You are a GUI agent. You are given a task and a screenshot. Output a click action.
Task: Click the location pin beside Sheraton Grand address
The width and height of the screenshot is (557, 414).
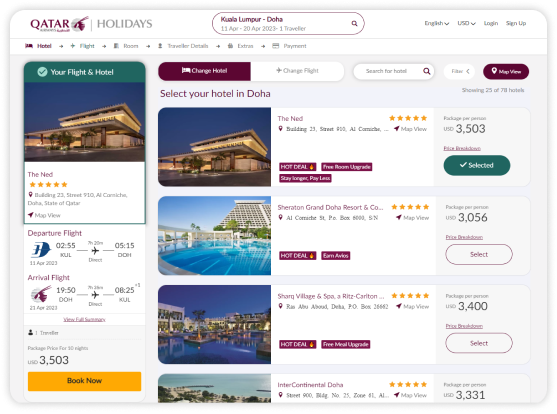[x=281, y=217]
